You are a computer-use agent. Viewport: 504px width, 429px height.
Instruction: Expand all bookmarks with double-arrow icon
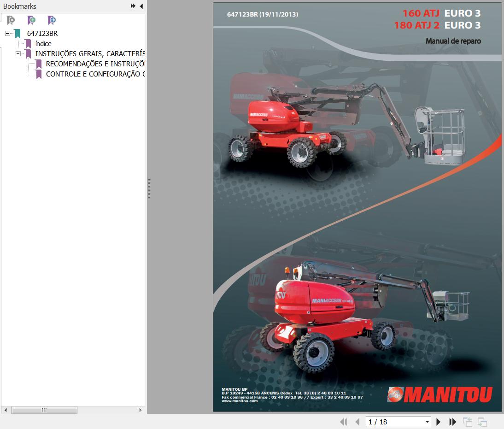(x=133, y=6)
